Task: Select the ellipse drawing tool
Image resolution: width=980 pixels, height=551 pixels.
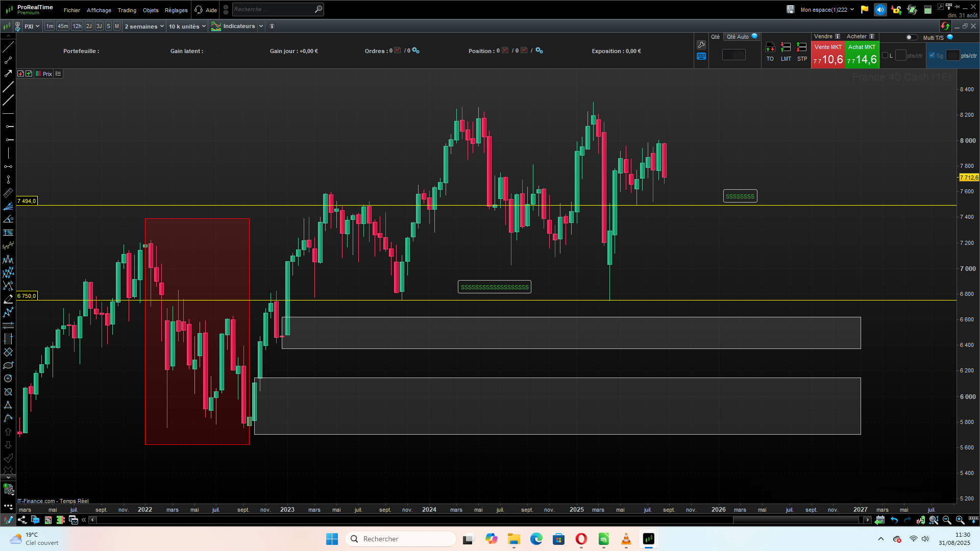Action: tap(8, 365)
